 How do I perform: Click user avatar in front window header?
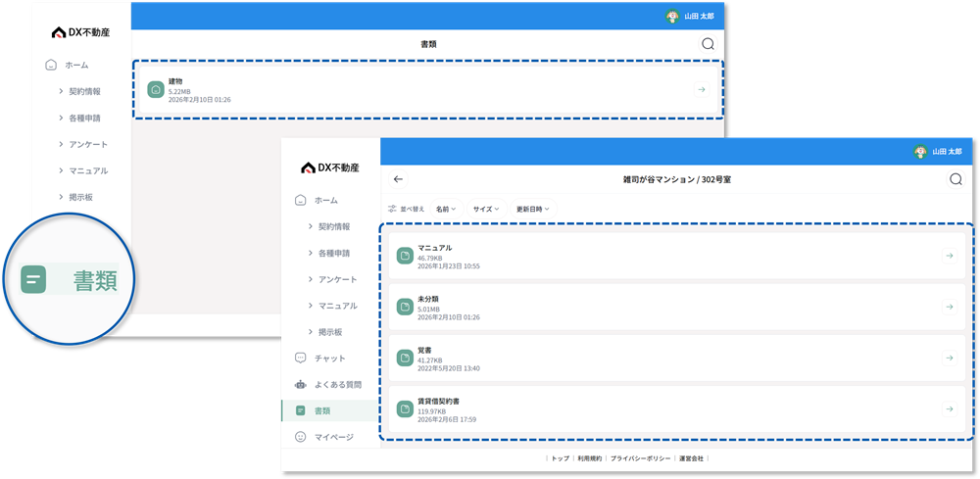click(x=920, y=151)
